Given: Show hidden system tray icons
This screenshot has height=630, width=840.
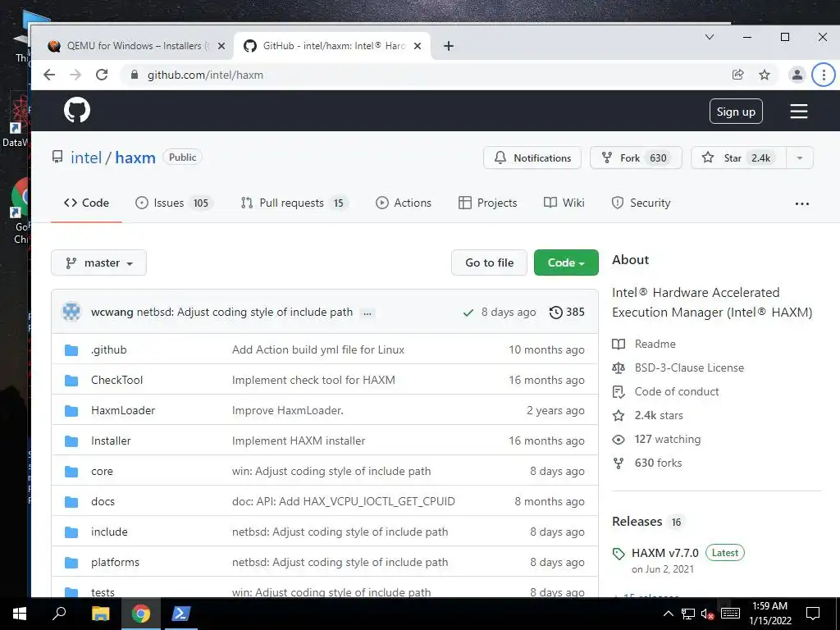Looking at the screenshot, I should 669,614.
